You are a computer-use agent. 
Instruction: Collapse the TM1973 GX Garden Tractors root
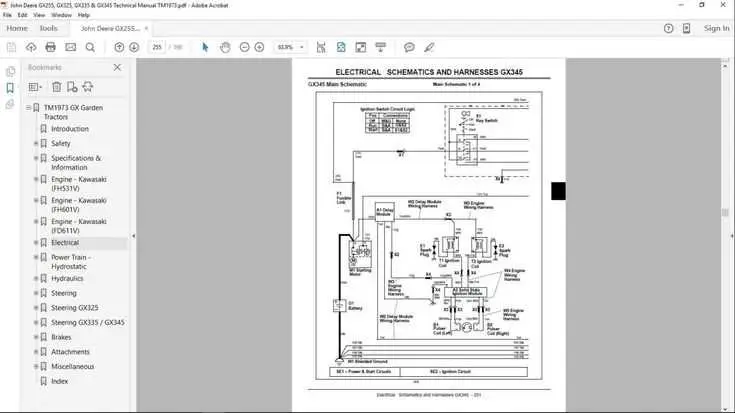(28, 108)
